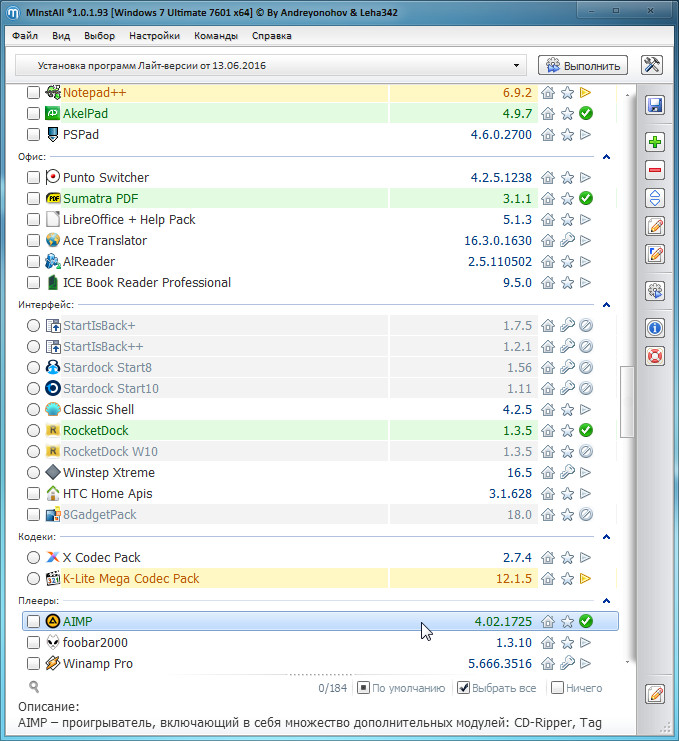Click the green plus add icon

654,142
